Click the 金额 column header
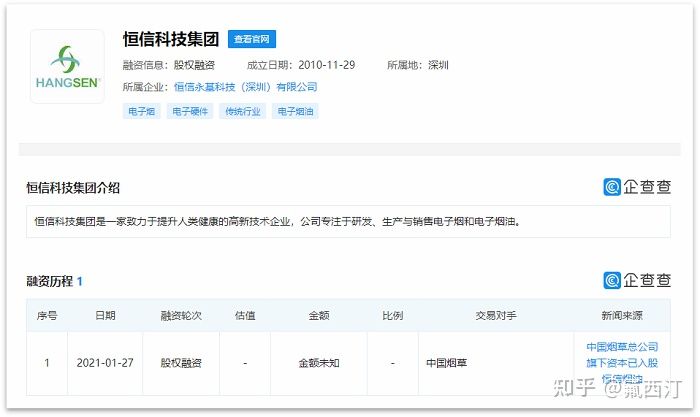700x417 pixels. tap(319, 316)
